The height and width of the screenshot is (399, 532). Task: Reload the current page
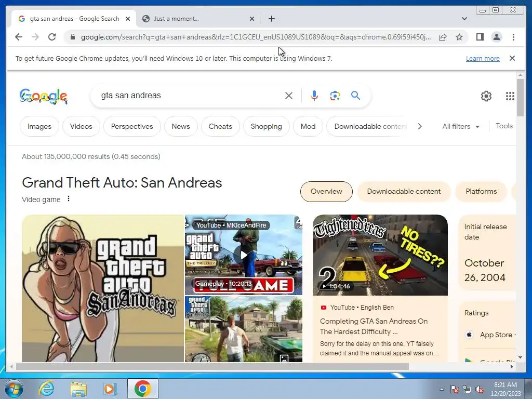(52, 37)
